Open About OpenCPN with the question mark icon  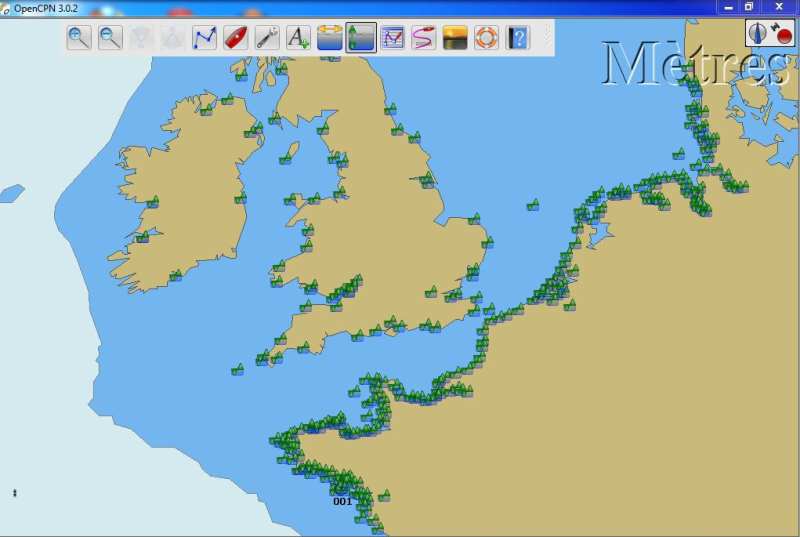click(x=518, y=37)
